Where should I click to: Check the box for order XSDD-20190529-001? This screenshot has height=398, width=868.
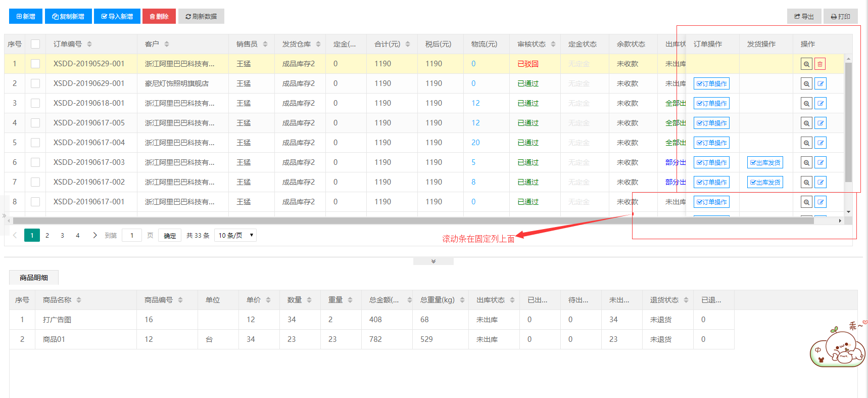click(35, 64)
